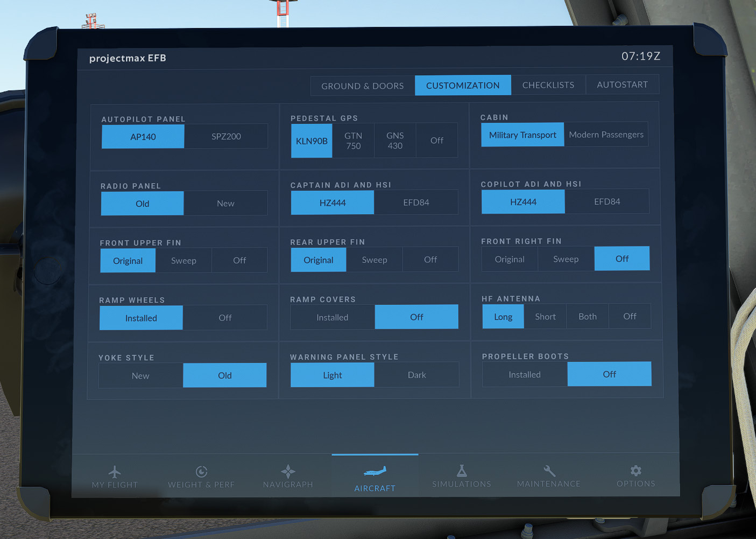Viewport: 756px width, 539px height.
Task: Set Propeller Boots to Installed
Action: pos(525,374)
